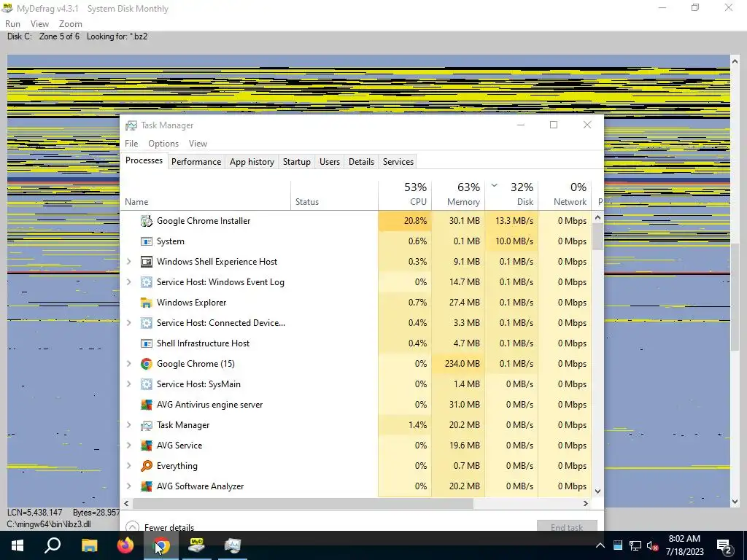The image size is (747, 560).
Task: Click the Windows Shell Experience Host icon
Action: pos(146,262)
